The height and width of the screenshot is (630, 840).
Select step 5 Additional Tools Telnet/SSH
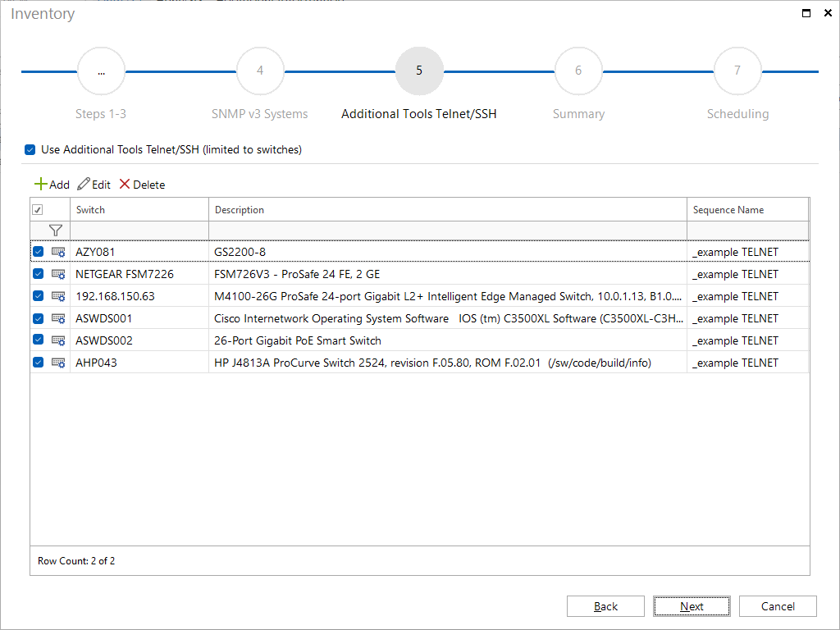coord(419,71)
